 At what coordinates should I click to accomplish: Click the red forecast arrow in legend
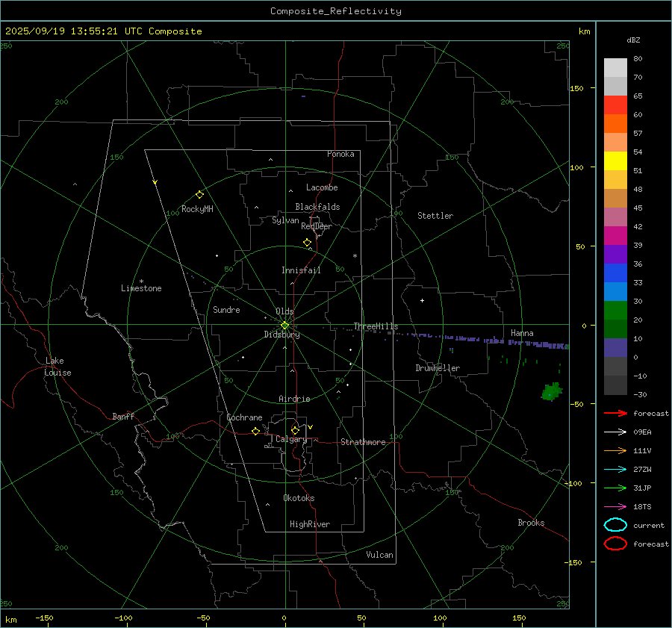pos(615,413)
